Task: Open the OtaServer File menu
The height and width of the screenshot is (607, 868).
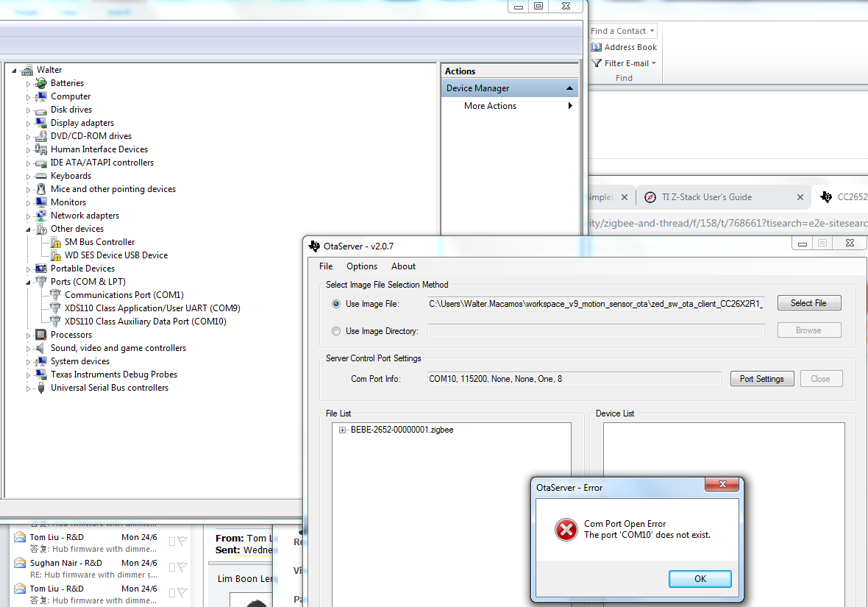Action: pyautogui.click(x=326, y=266)
